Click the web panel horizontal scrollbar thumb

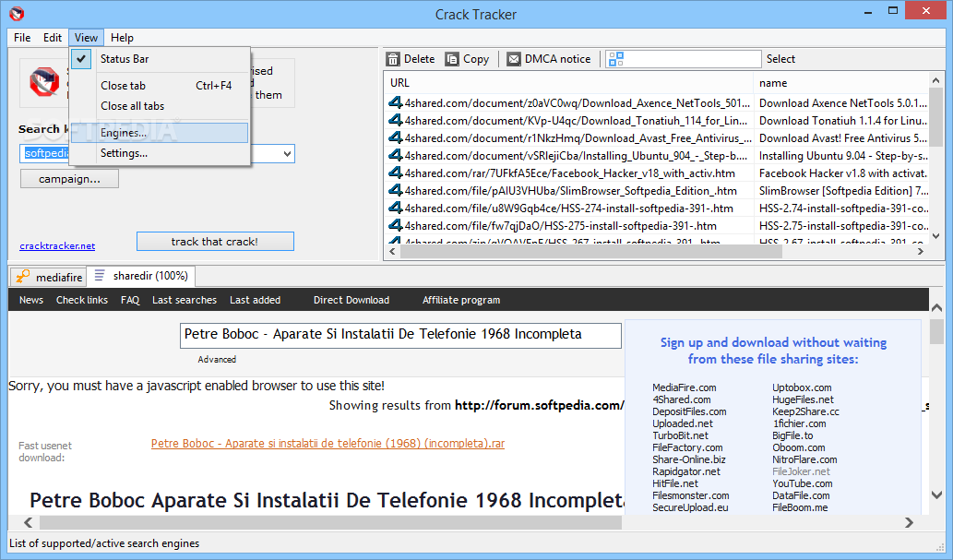pos(330,522)
